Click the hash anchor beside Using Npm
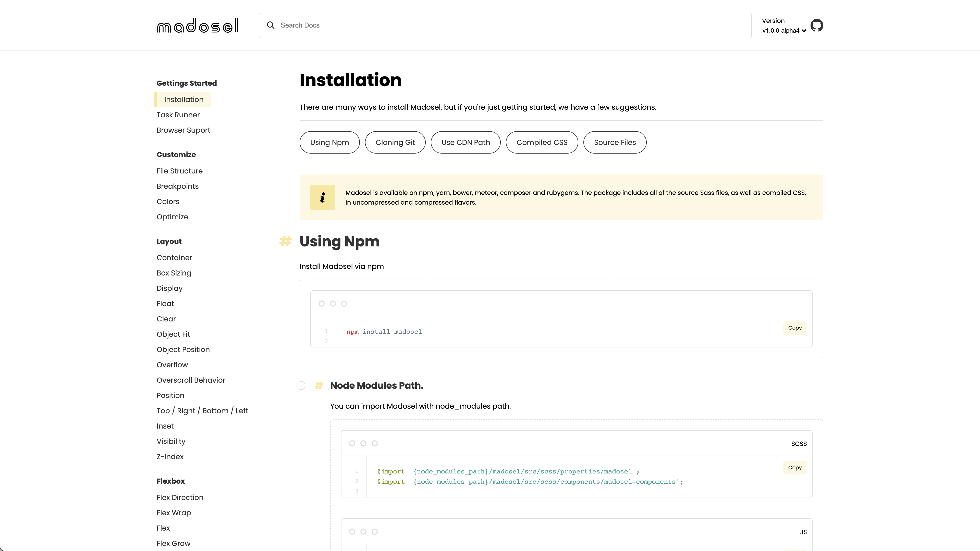980x551 pixels. (x=285, y=241)
